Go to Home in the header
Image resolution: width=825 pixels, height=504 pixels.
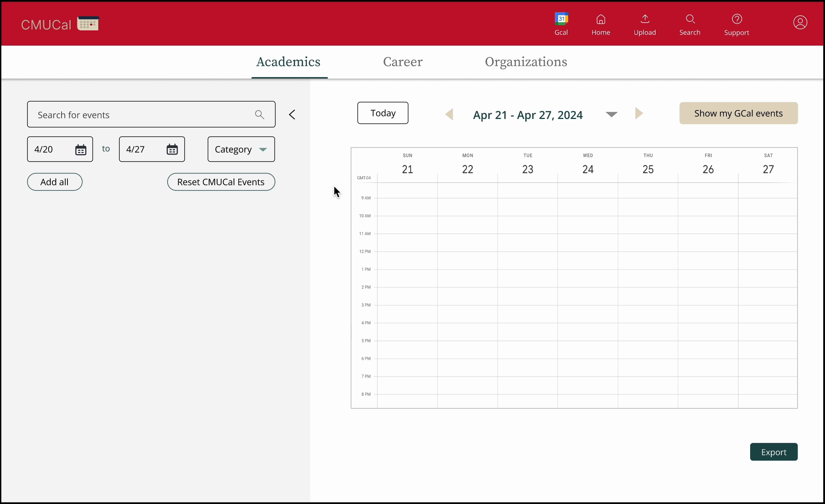pos(601,25)
